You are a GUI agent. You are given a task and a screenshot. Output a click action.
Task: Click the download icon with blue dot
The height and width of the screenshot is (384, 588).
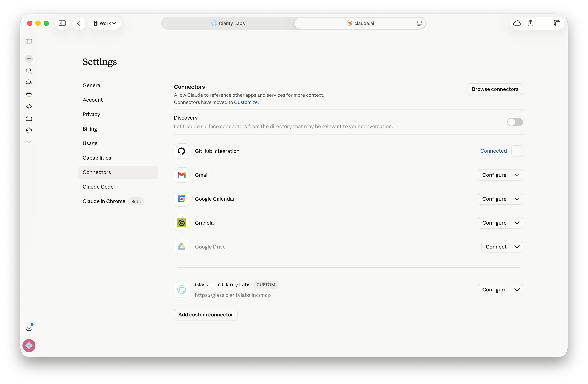click(29, 328)
